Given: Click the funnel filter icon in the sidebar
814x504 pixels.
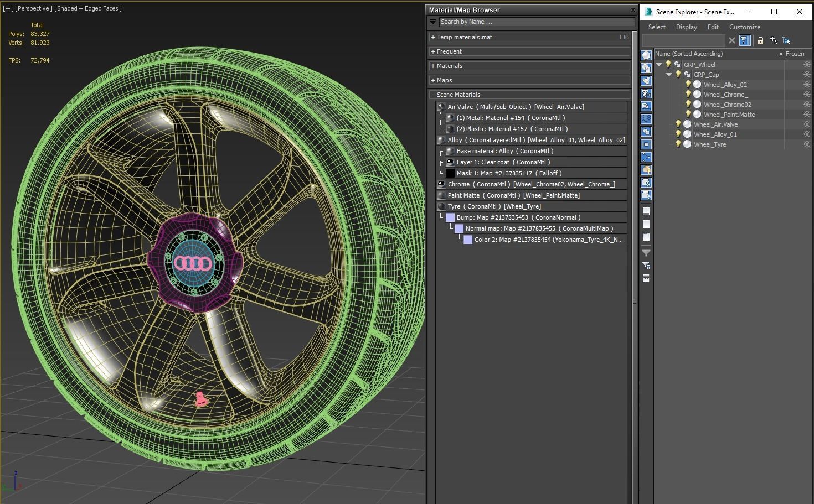Looking at the screenshot, I should (646, 253).
